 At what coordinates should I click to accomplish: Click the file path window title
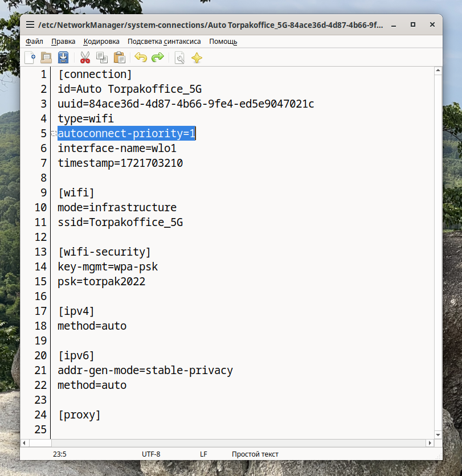(211, 25)
